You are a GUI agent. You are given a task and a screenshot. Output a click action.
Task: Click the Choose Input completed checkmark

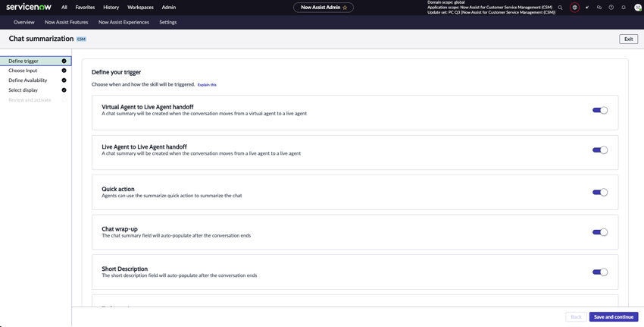[64, 71]
